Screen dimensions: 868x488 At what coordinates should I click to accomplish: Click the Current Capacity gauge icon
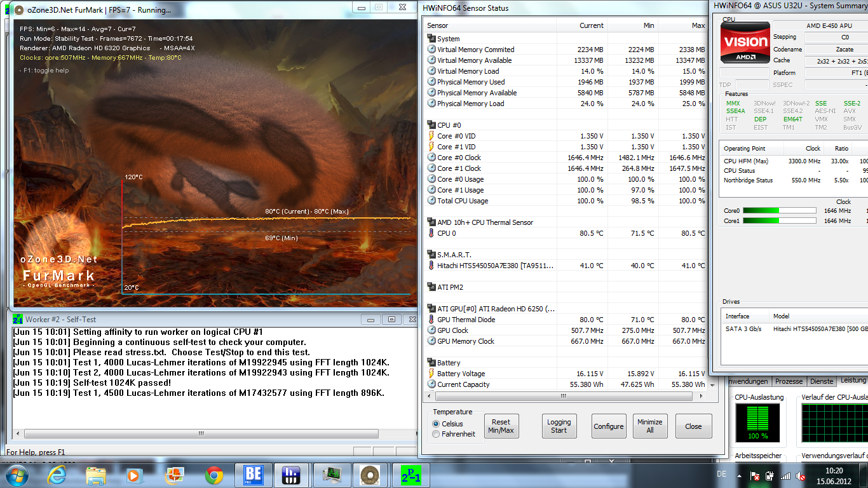coord(431,384)
